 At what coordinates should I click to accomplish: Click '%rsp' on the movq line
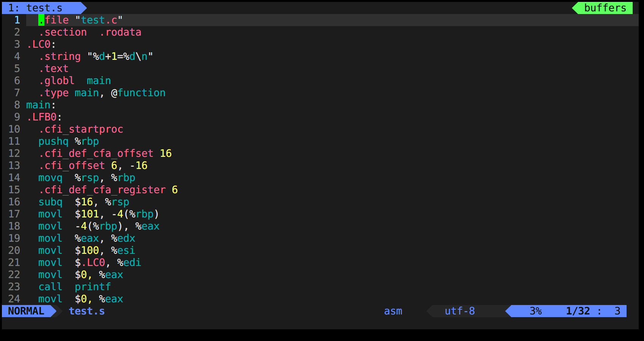pyautogui.click(x=87, y=178)
